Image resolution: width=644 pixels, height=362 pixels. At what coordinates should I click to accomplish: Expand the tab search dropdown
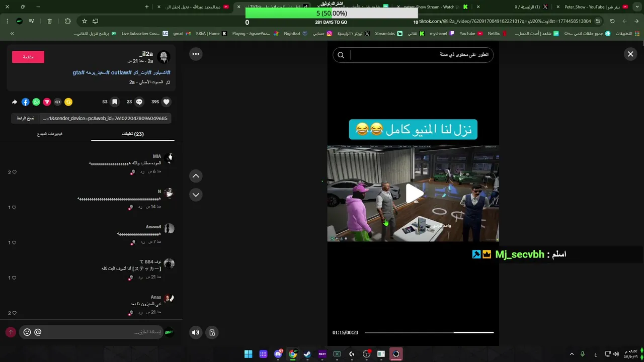point(636,7)
